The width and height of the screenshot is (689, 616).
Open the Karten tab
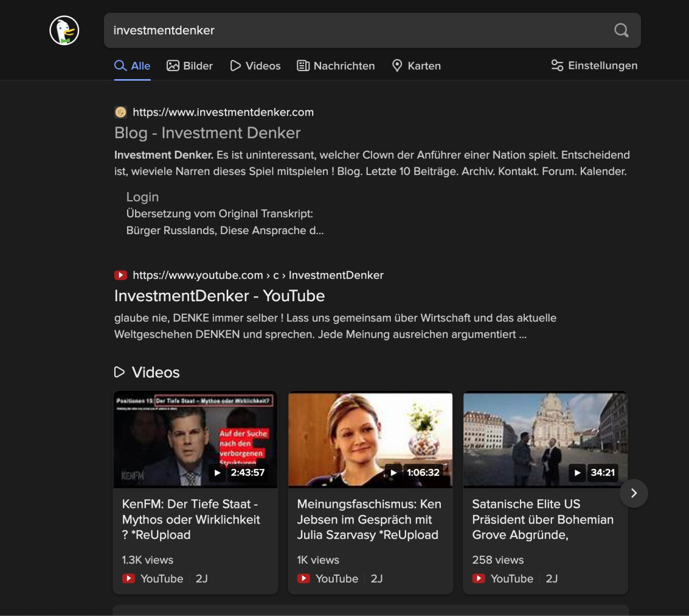pyautogui.click(x=417, y=66)
